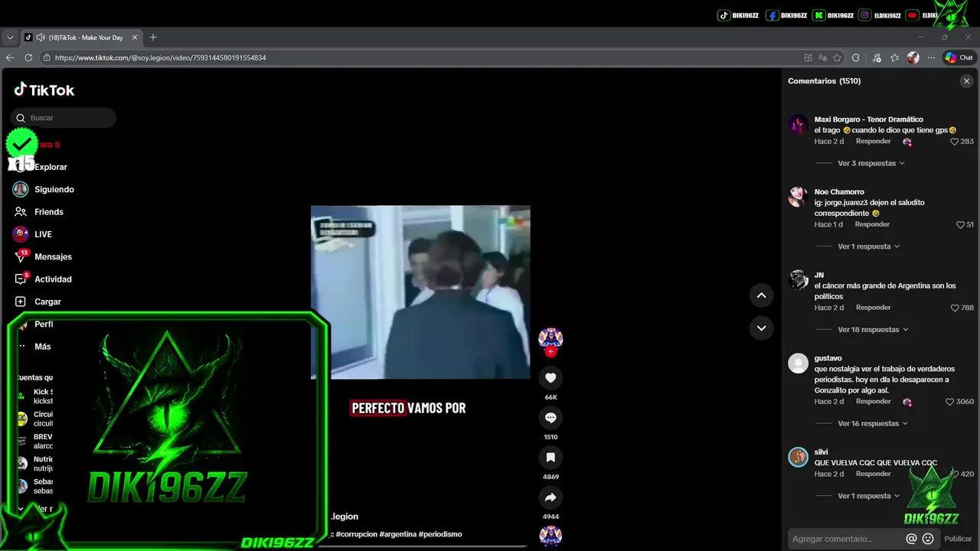Open the #argentina hashtag
This screenshot has width=980, height=551.
(397, 534)
